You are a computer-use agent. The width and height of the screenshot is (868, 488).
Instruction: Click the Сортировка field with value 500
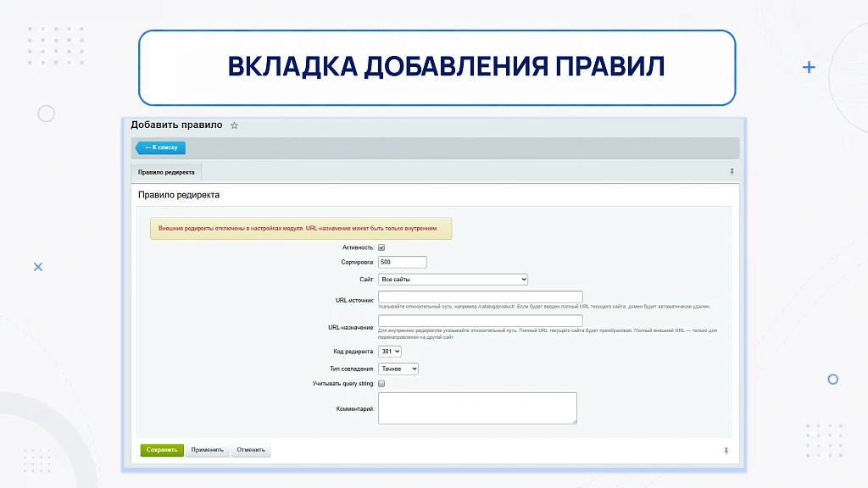403,263
